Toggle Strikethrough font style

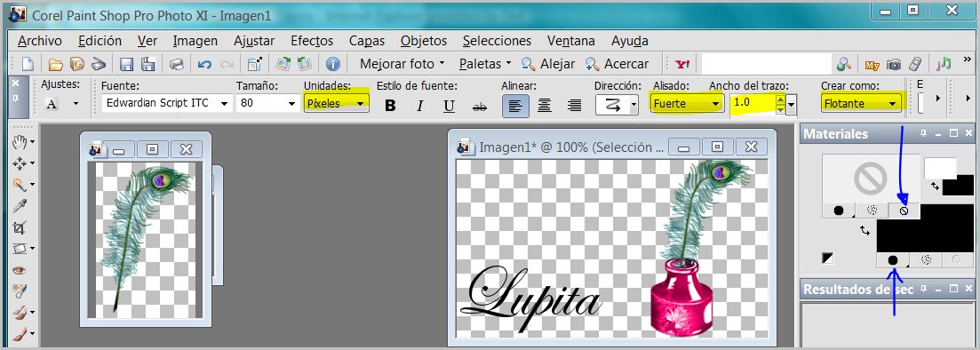(480, 106)
